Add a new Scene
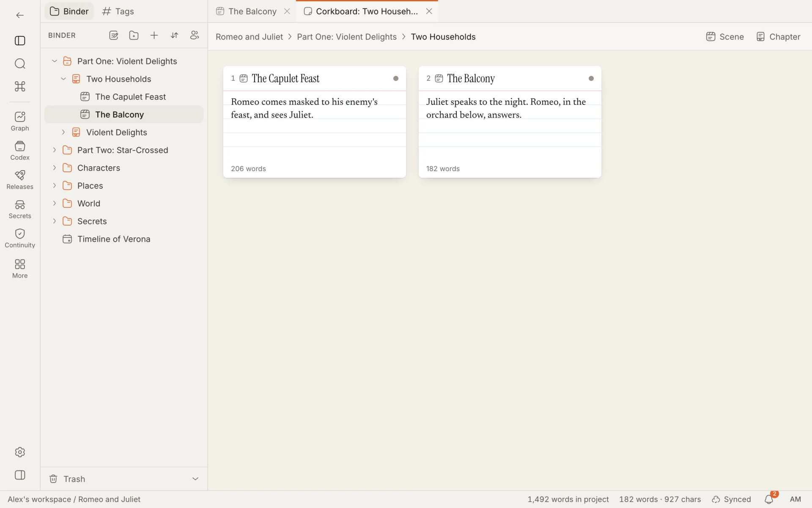Viewport: 812px width, 508px height. point(725,37)
